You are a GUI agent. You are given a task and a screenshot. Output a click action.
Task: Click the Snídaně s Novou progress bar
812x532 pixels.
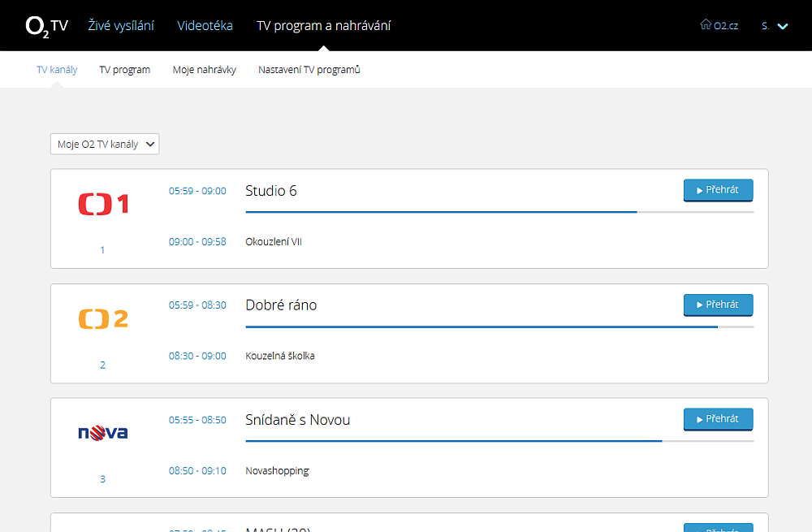[x=499, y=441]
